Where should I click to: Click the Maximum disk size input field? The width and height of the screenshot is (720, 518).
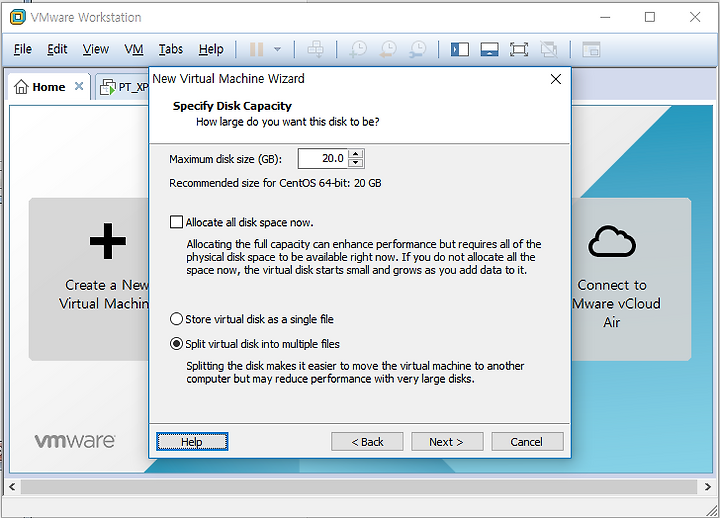323,158
